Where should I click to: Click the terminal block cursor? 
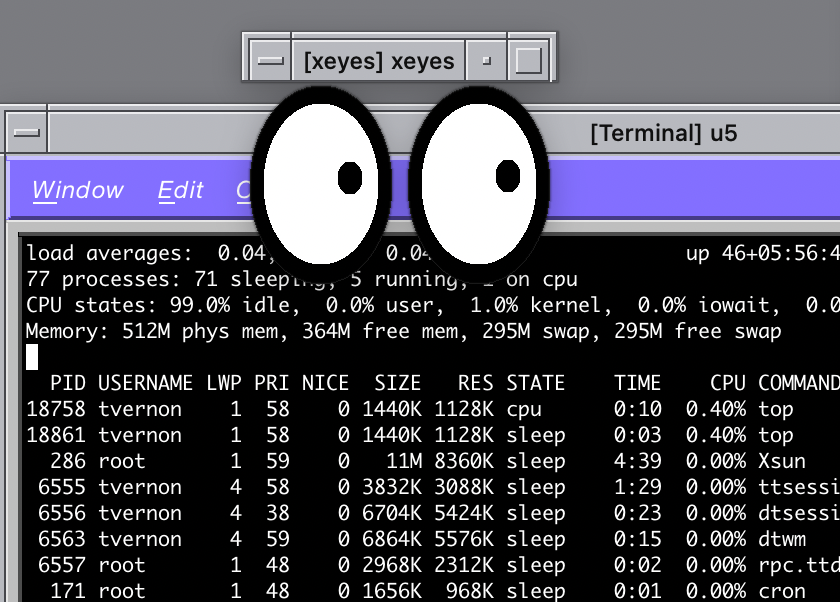tap(32, 357)
